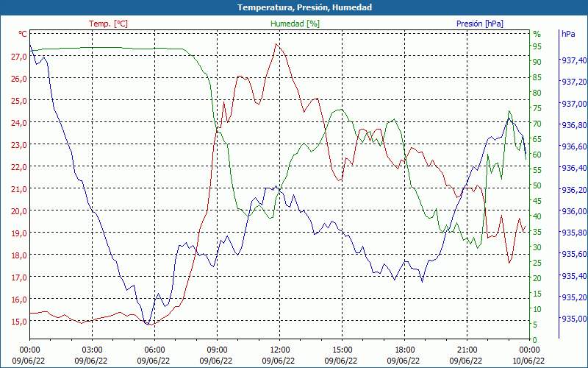Click the 24,0 temperature axis label

19,123
